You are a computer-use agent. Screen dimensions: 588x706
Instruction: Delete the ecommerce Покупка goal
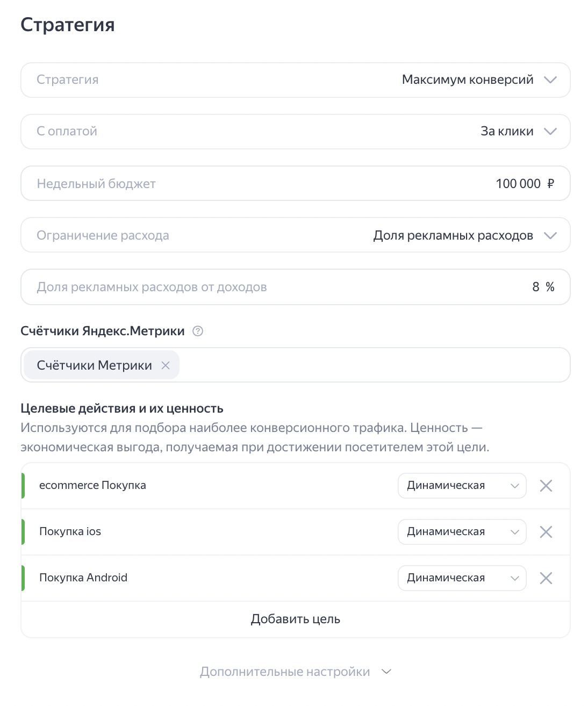click(x=546, y=486)
